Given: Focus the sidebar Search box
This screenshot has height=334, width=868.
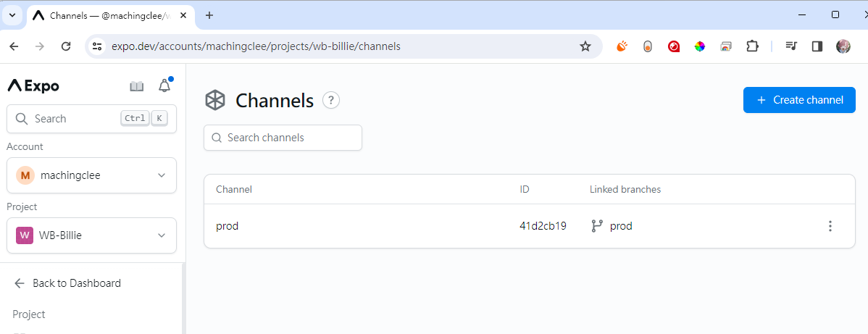Looking at the screenshot, I should click(x=91, y=119).
